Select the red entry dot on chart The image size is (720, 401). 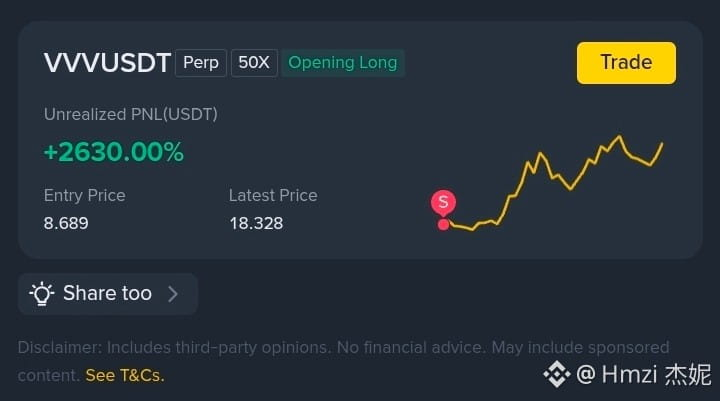pyautogui.click(x=443, y=225)
